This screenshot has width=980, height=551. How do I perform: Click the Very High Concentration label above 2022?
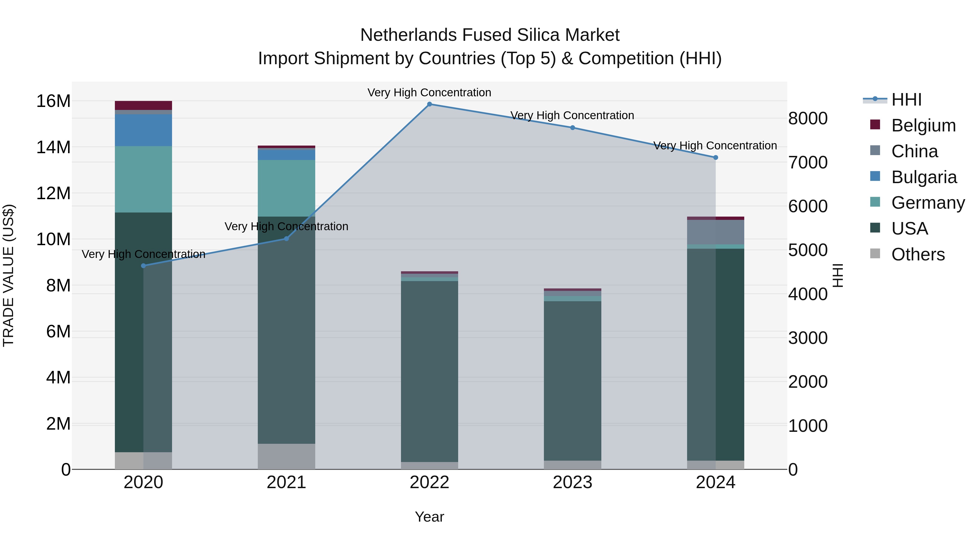430,93
